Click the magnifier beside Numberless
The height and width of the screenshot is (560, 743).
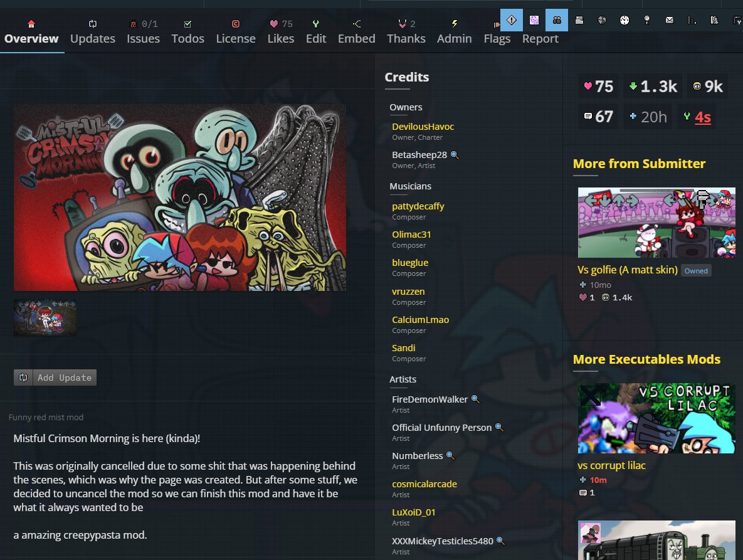pos(450,456)
